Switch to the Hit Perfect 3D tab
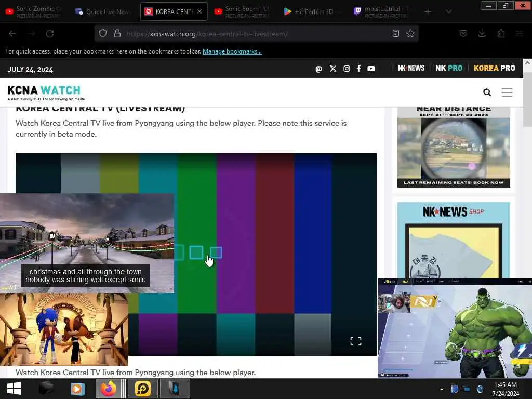The width and height of the screenshot is (532, 399). click(312, 11)
